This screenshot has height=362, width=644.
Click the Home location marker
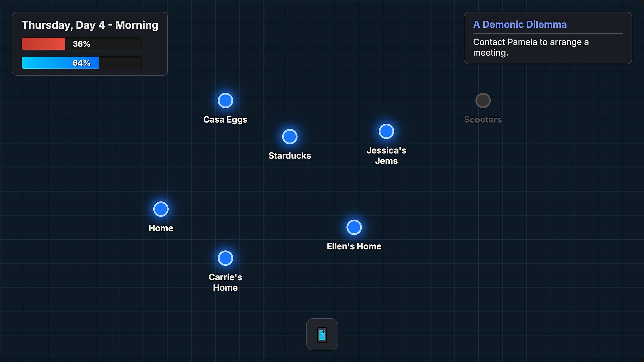click(x=161, y=209)
